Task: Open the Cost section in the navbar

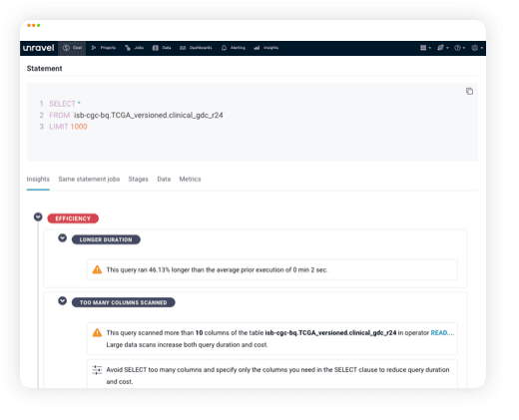Action: 72,48
